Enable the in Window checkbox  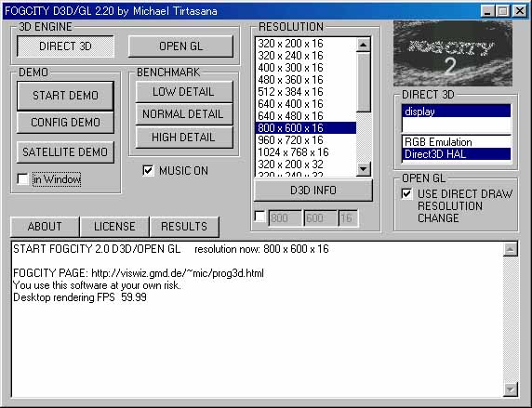pos(22,179)
